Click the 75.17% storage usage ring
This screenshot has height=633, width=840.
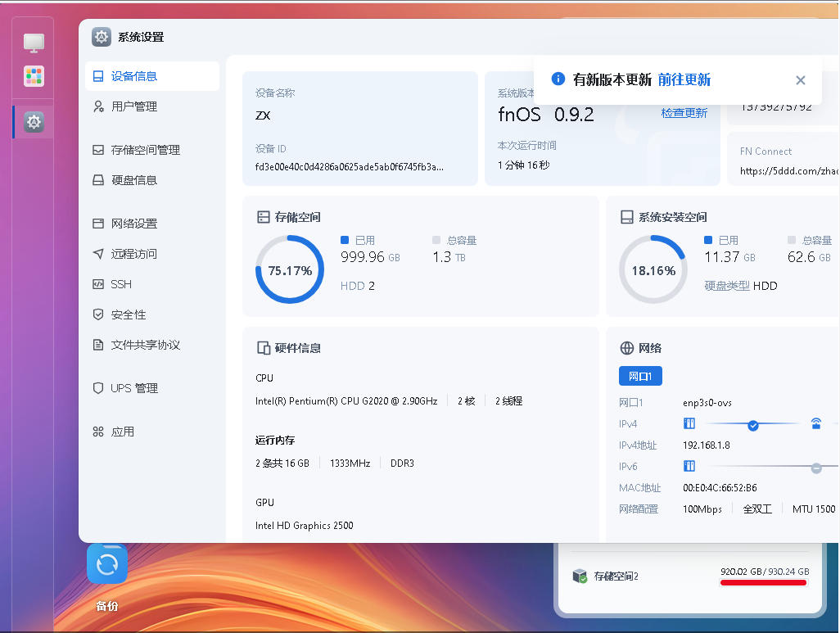(290, 269)
